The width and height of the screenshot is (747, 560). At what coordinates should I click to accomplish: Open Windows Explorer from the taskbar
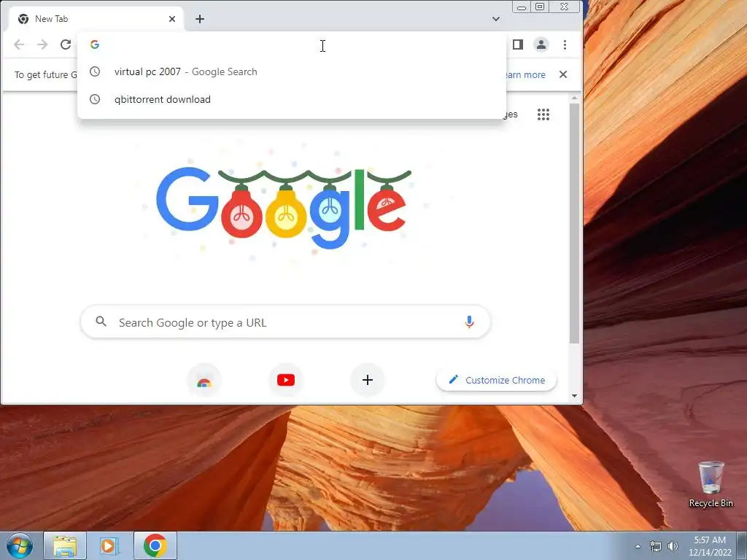pos(65,545)
